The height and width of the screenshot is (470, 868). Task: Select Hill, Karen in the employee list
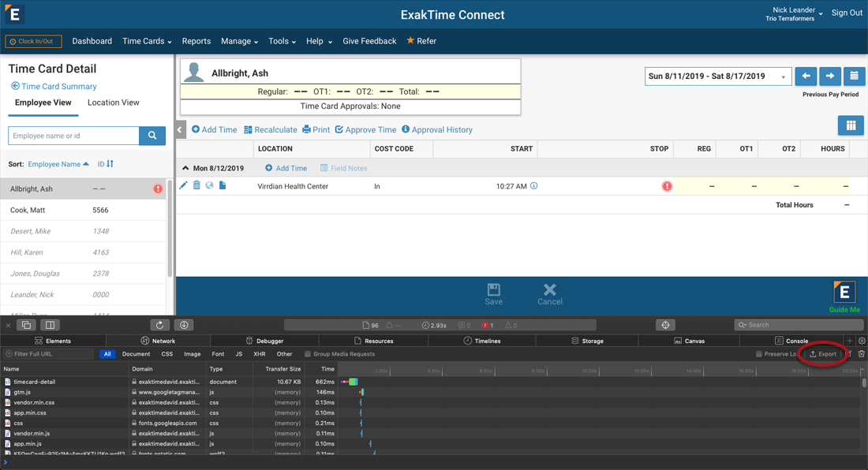(83, 252)
